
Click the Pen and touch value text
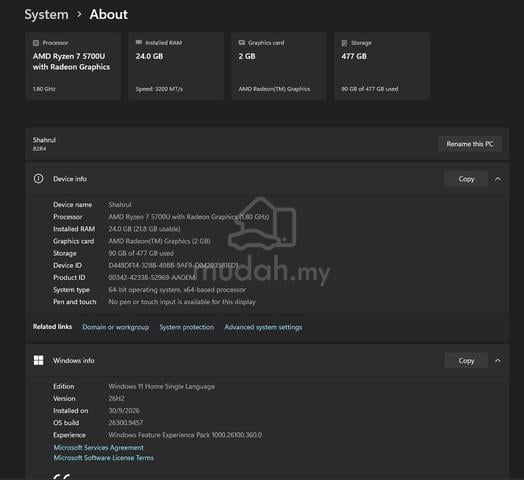(x=182, y=302)
